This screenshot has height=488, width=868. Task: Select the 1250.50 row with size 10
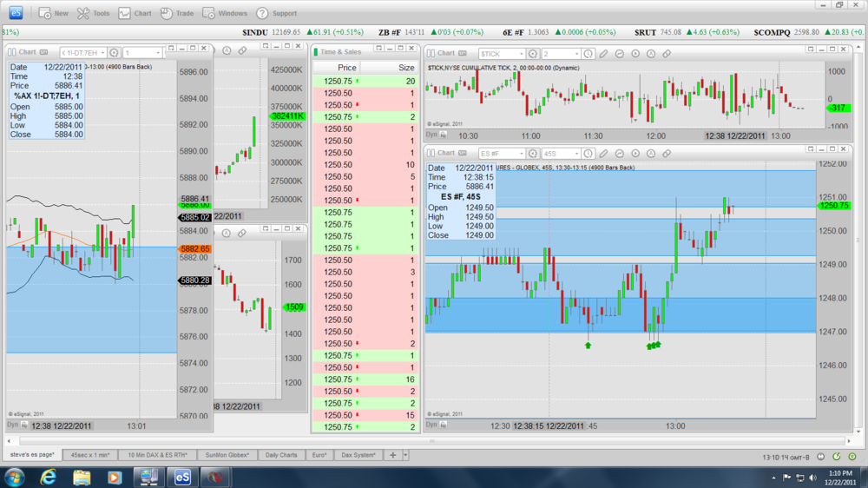tap(365, 164)
